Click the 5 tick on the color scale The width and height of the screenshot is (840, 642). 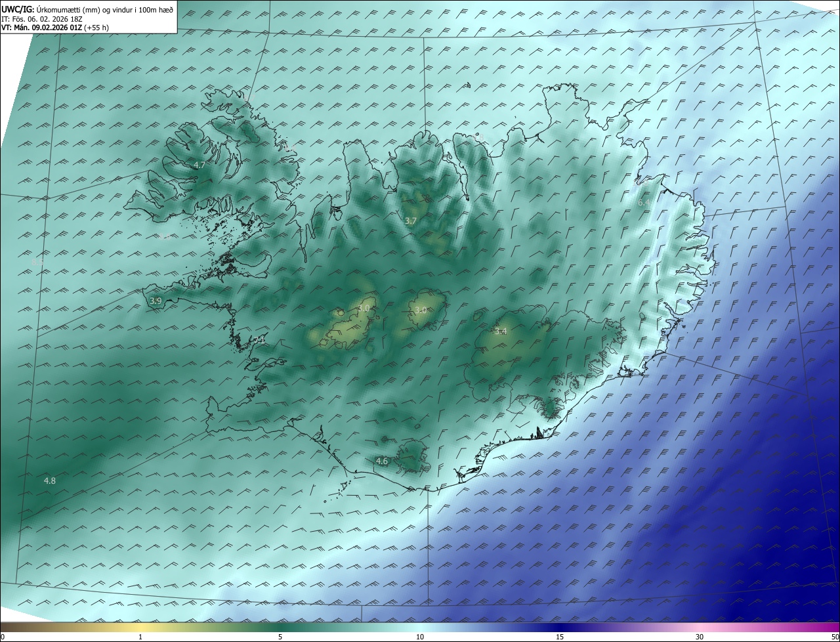point(280,637)
